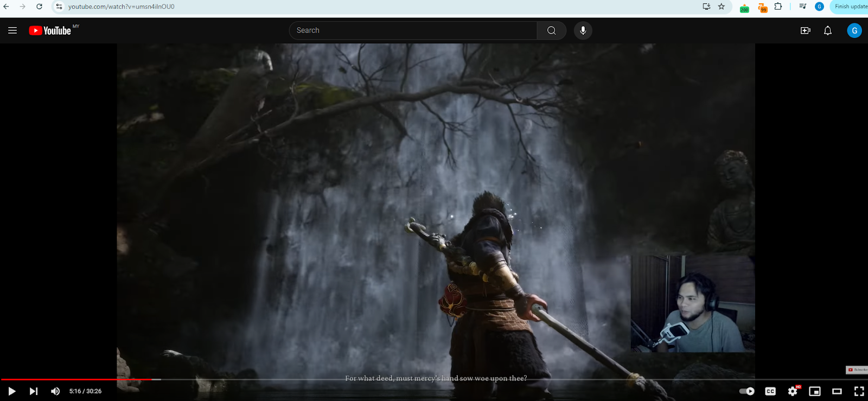Viewport: 868px width, 401px height.
Task: View site information icon in address bar
Action: coord(59,7)
